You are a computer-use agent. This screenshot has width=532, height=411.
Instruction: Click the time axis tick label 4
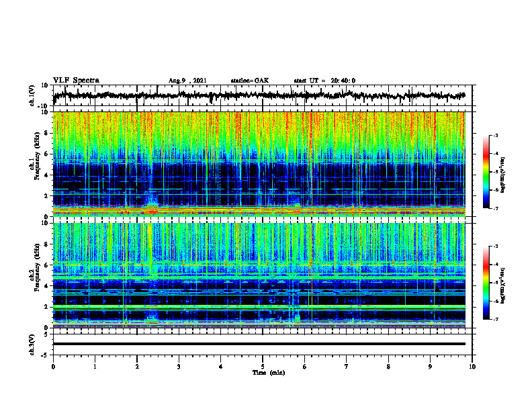point(221,367)
